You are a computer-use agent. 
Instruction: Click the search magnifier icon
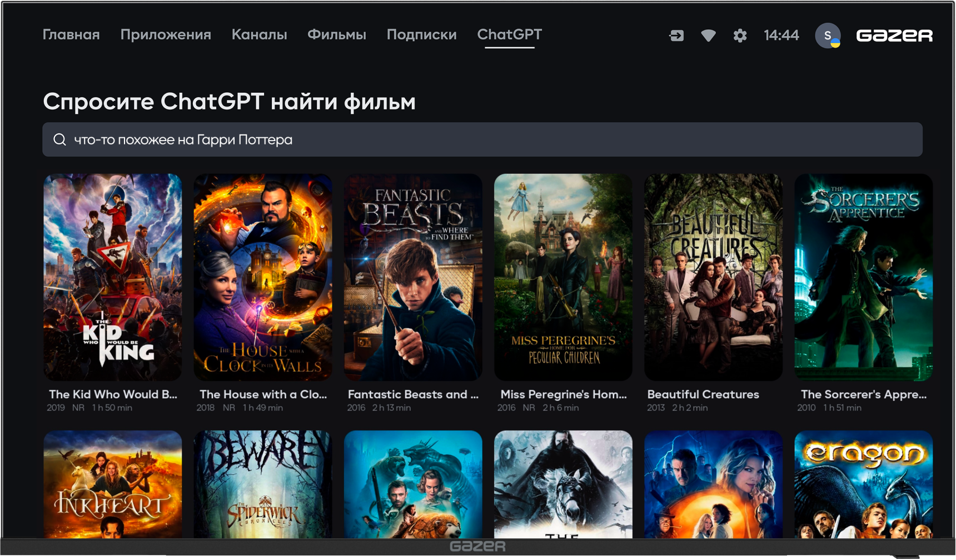point(59,139)
